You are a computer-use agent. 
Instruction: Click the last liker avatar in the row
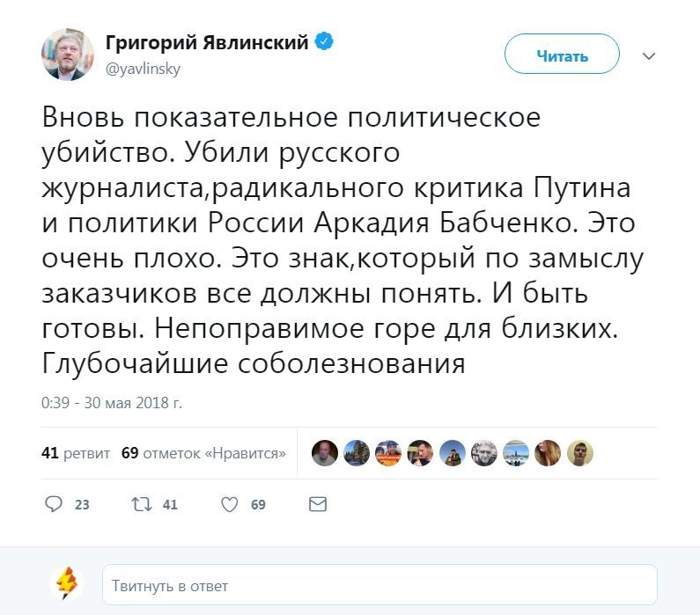pos(580,453)
